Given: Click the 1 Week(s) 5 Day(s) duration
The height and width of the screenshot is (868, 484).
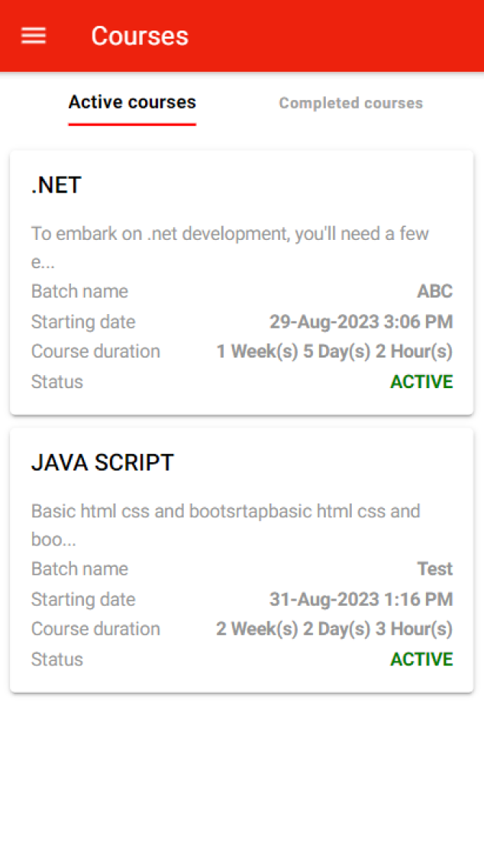Looking at the screenshot, I should pos(334,351).
